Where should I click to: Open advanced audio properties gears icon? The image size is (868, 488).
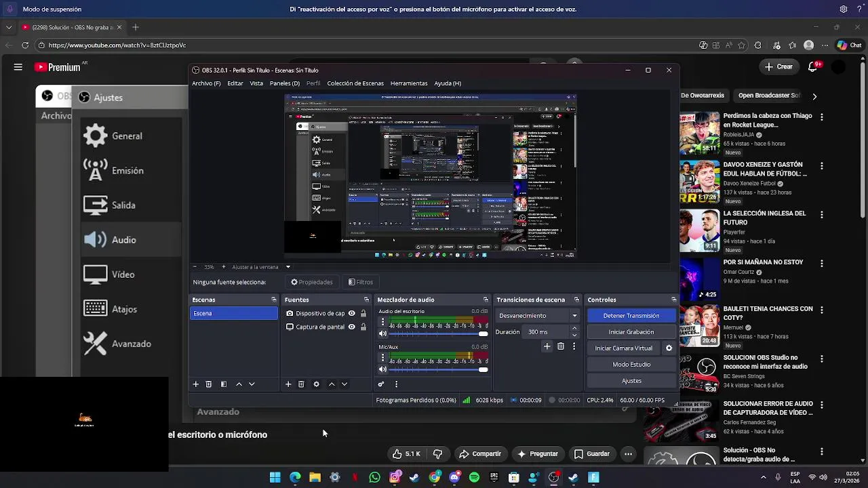tap(381, 384)
